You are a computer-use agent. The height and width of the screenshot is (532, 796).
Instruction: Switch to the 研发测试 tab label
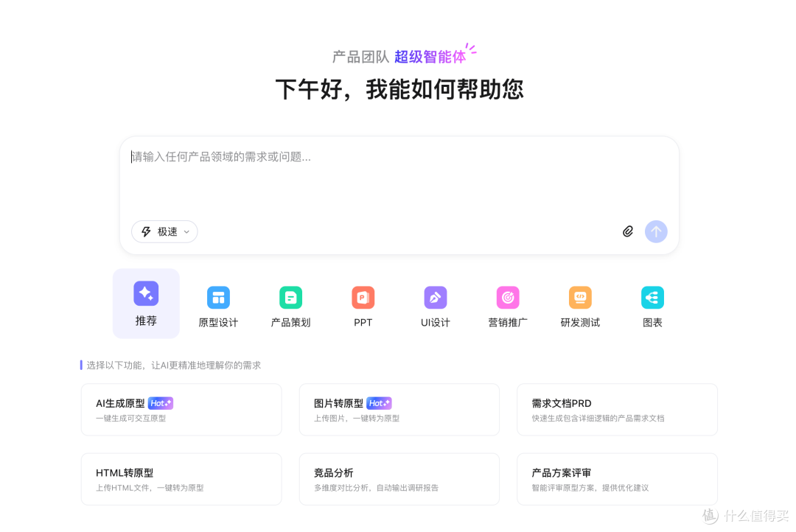click(x=580, y=322)
